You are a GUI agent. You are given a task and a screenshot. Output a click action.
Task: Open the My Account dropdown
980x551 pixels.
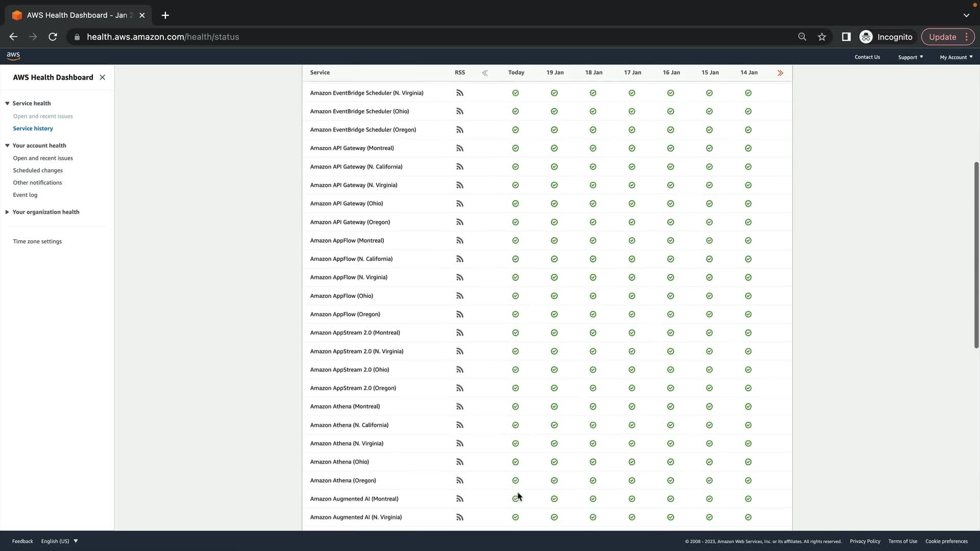956,57
